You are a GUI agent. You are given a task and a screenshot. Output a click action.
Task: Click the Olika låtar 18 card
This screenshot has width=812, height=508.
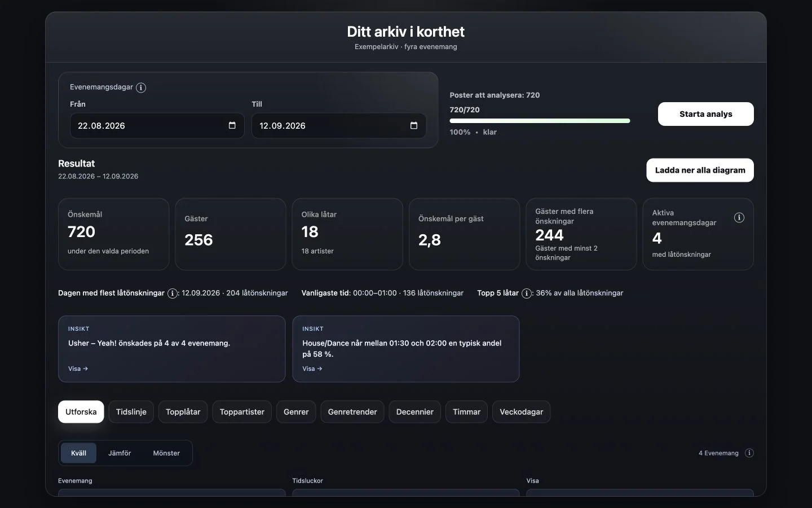tap(347, 234)
